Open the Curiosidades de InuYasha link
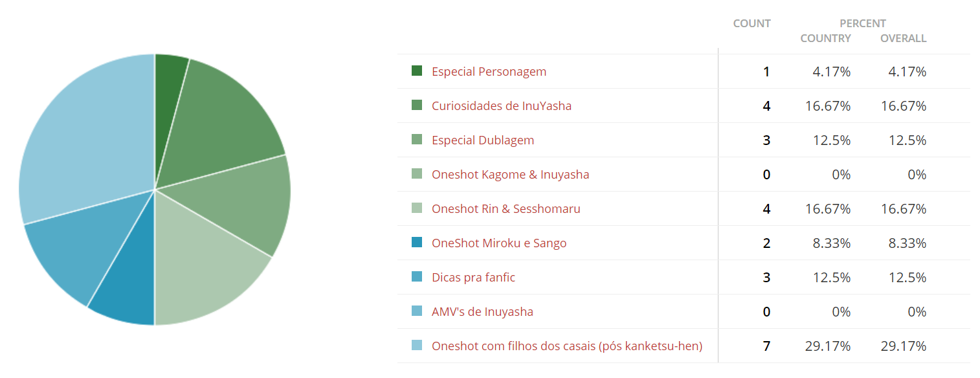Viewport: 980px width, 378px height. coord(502,106)
